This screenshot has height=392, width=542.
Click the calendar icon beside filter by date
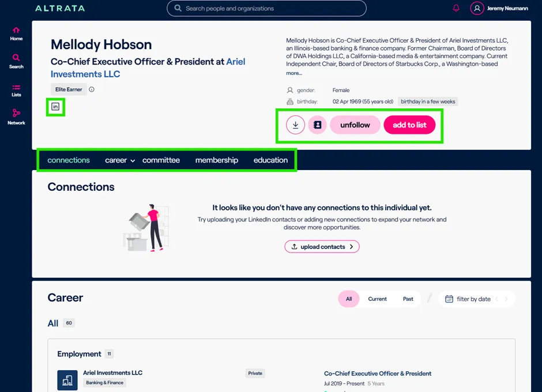pos(449,299)
